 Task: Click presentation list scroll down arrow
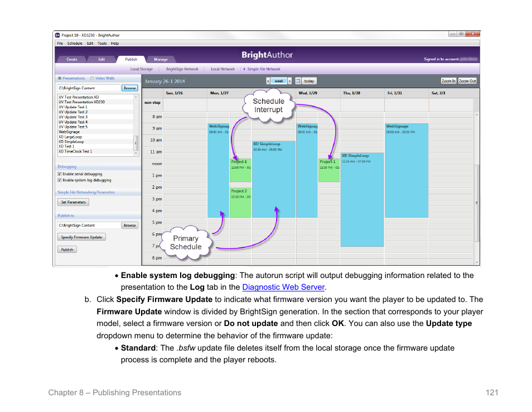point(136,153)
